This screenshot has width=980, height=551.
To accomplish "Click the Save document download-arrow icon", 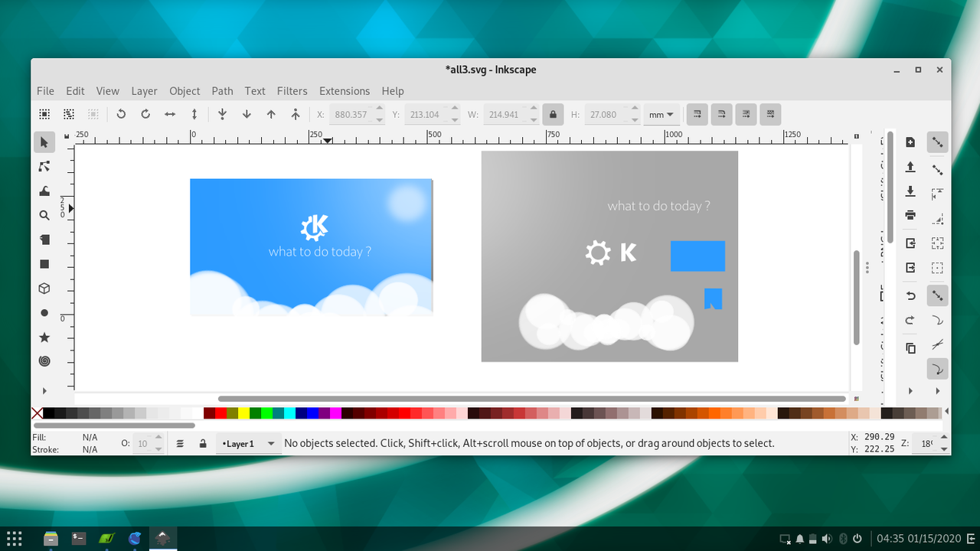I will coord(910,191).
